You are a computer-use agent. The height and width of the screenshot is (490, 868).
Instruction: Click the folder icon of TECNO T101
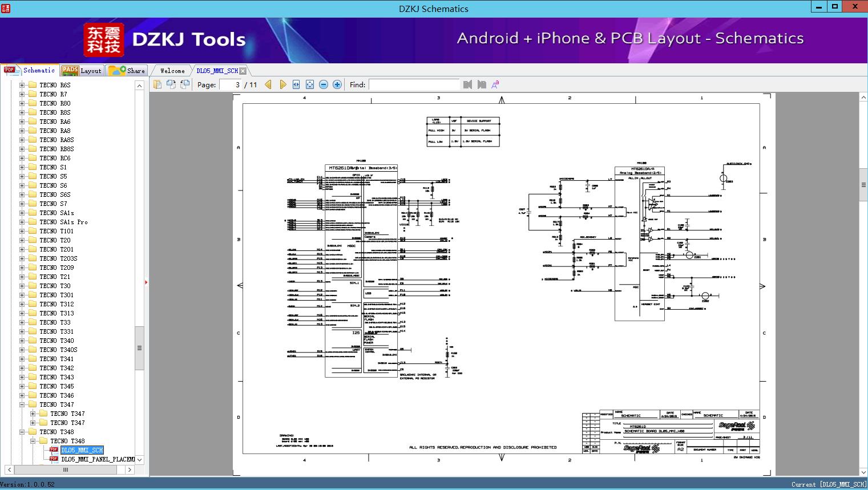33,231
